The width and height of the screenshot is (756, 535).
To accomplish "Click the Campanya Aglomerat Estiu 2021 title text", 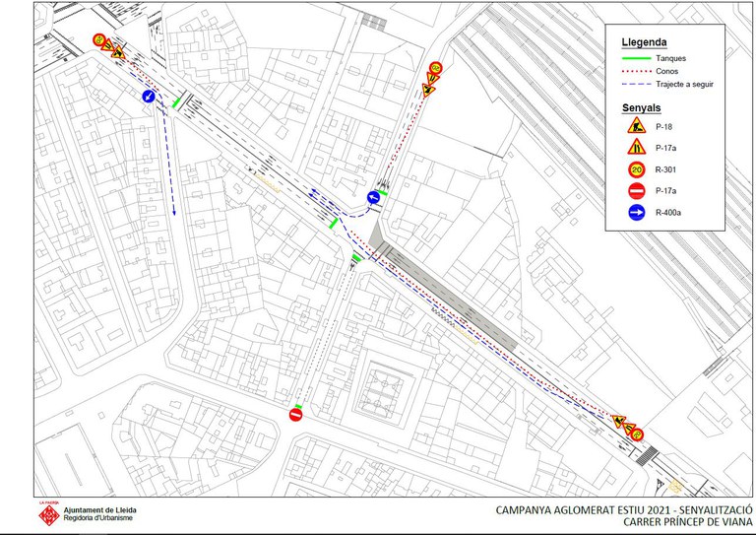I will click(x=624, y=509).
